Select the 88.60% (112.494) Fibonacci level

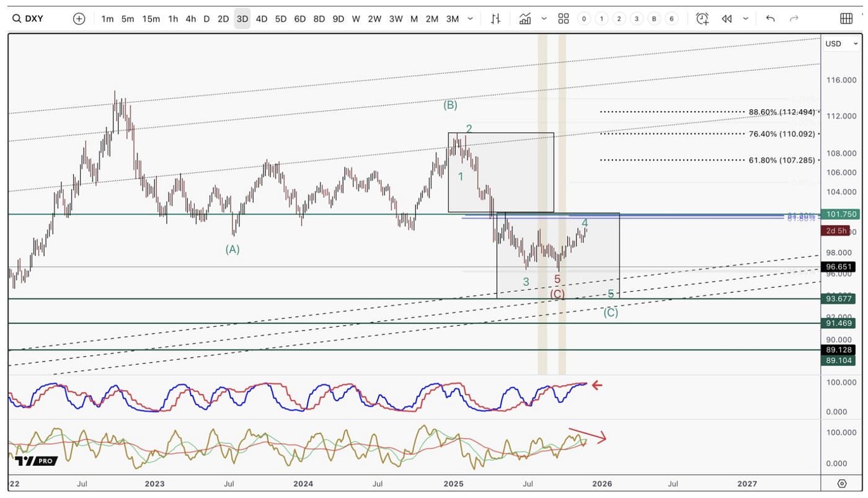(x=782, y=112)
